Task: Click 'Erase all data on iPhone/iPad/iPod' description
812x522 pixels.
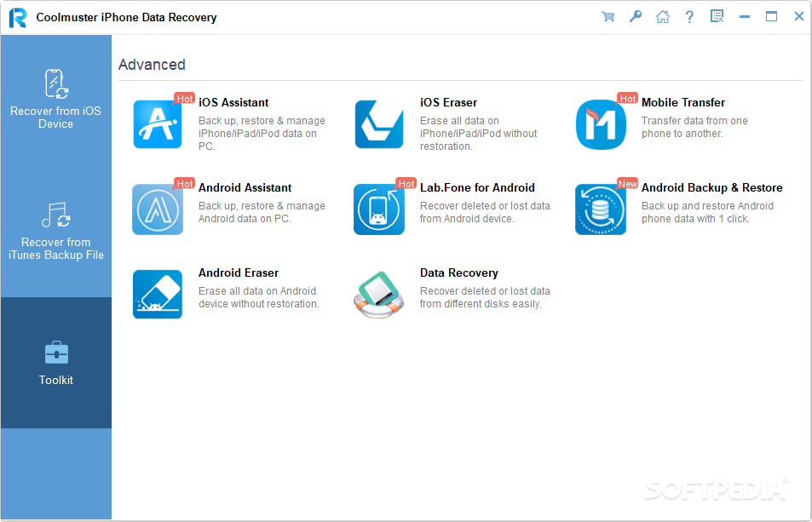Action: tap(479, 134)
